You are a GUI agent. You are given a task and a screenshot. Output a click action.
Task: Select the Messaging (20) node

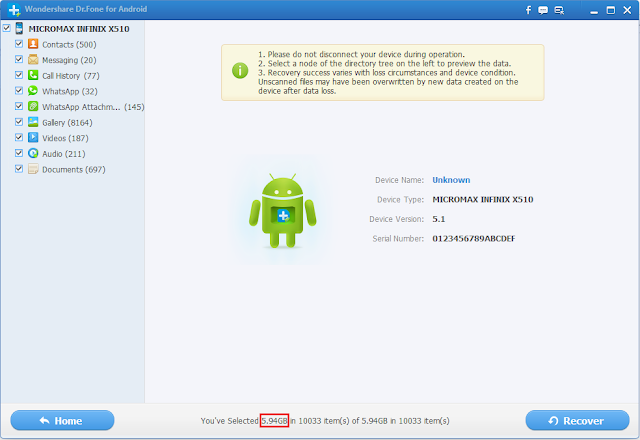coord(69,60)
